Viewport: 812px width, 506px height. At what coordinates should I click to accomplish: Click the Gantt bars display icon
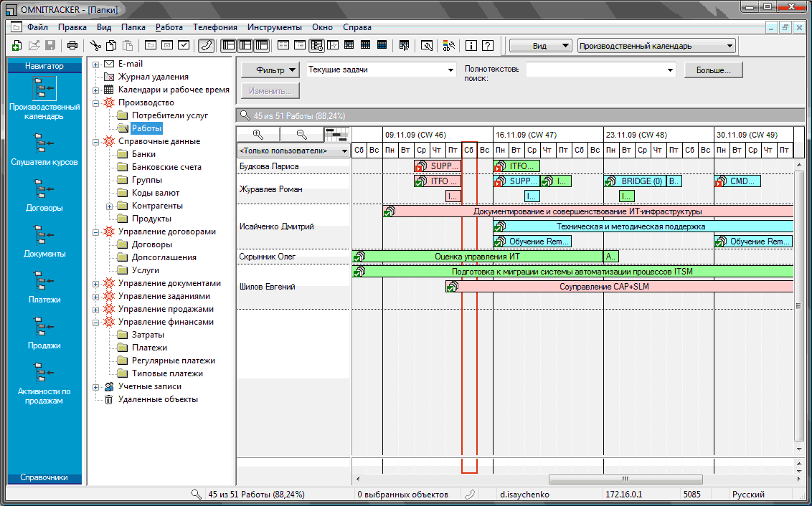pos(336,135)
